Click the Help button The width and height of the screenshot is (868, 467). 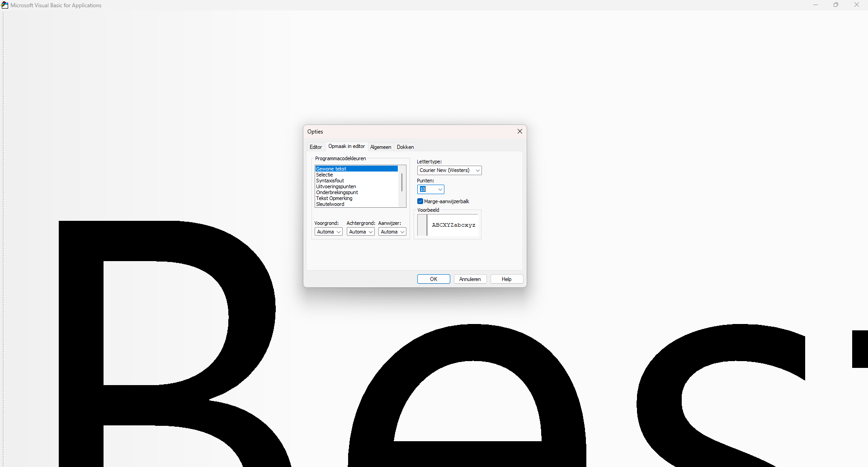click(506, 279)
